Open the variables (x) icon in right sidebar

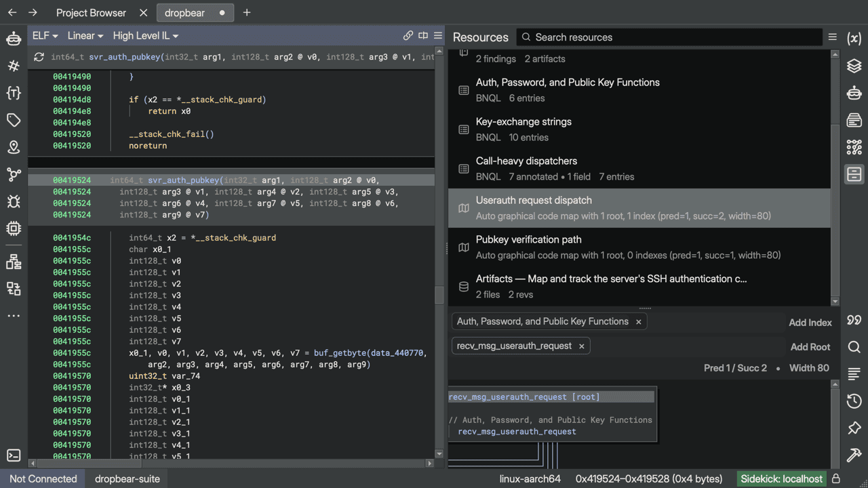[x=854, y=39]
